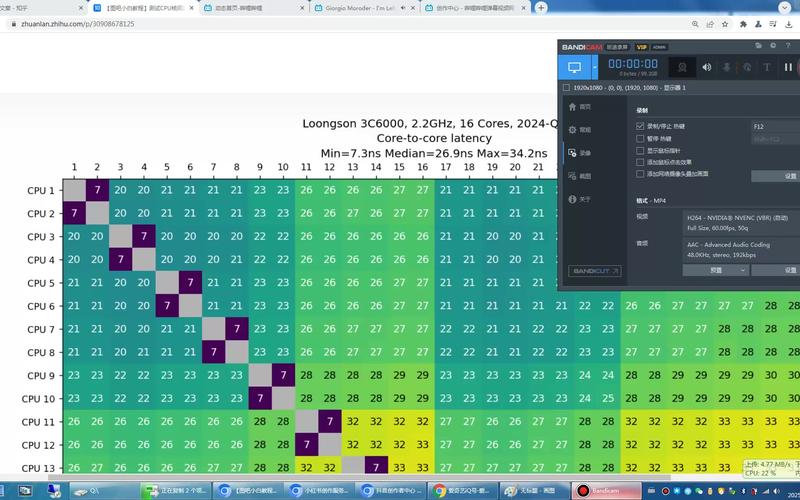Enable the add webcam overlay checkbox
Screen dimensions: 800x500
[640, 173]
